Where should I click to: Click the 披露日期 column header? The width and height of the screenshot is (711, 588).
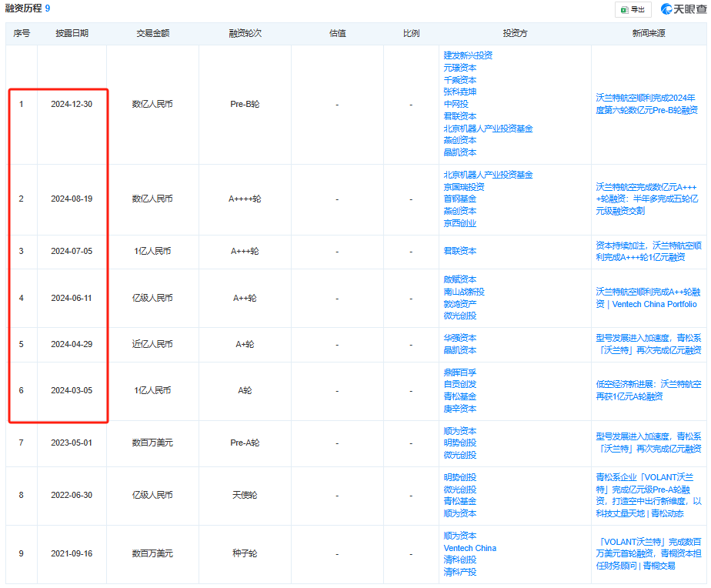72,33
